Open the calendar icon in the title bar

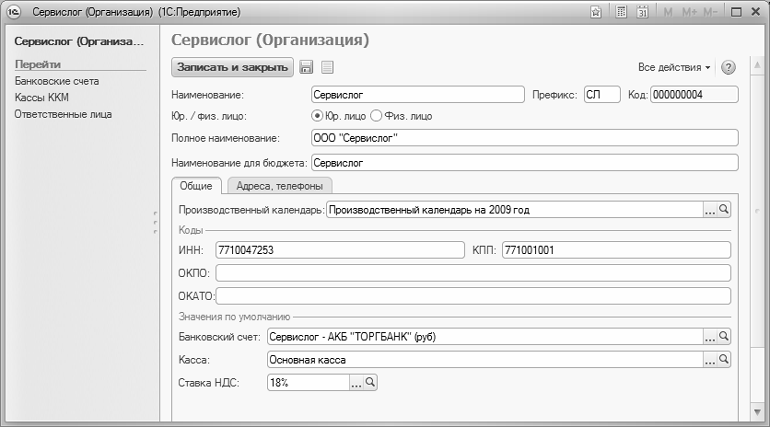click(642, 12)
